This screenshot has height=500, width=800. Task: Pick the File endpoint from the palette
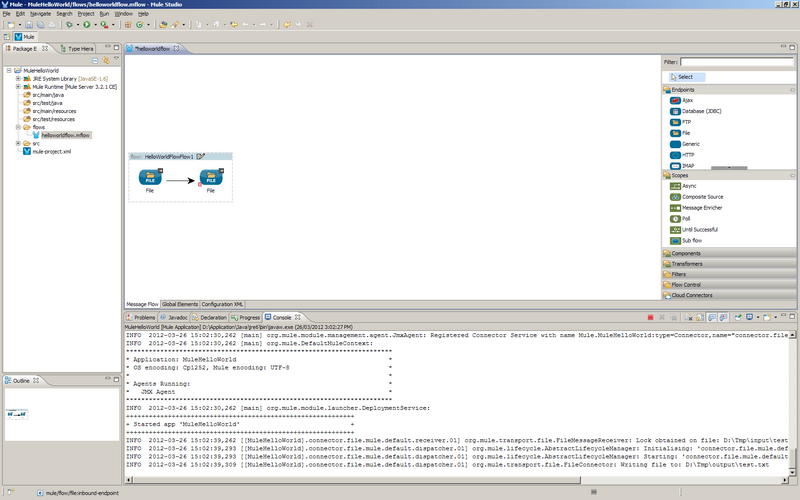coord(680,133)
